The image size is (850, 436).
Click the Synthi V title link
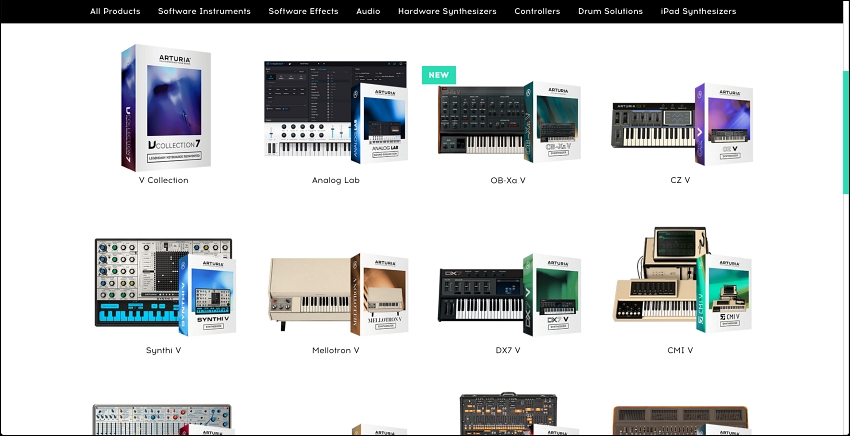164,350
